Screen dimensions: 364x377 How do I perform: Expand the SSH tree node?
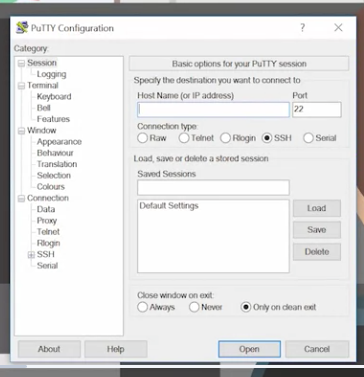click(x=31, y=255)
